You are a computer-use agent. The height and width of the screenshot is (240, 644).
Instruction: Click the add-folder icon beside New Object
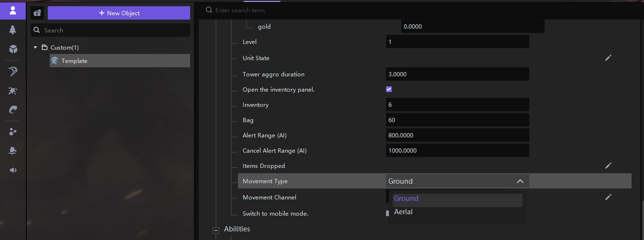click(37, 13)
